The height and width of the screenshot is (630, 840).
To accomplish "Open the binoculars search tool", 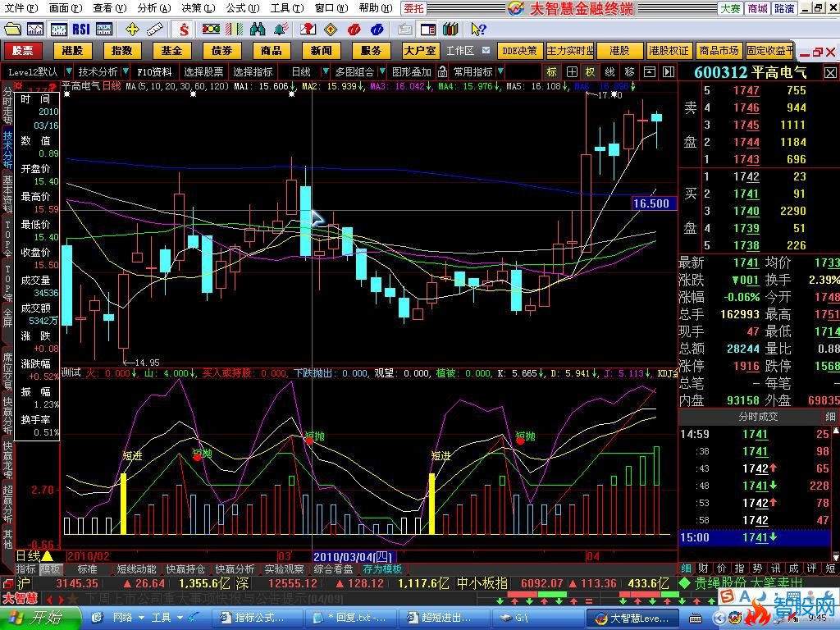I will tap(258, 29).
